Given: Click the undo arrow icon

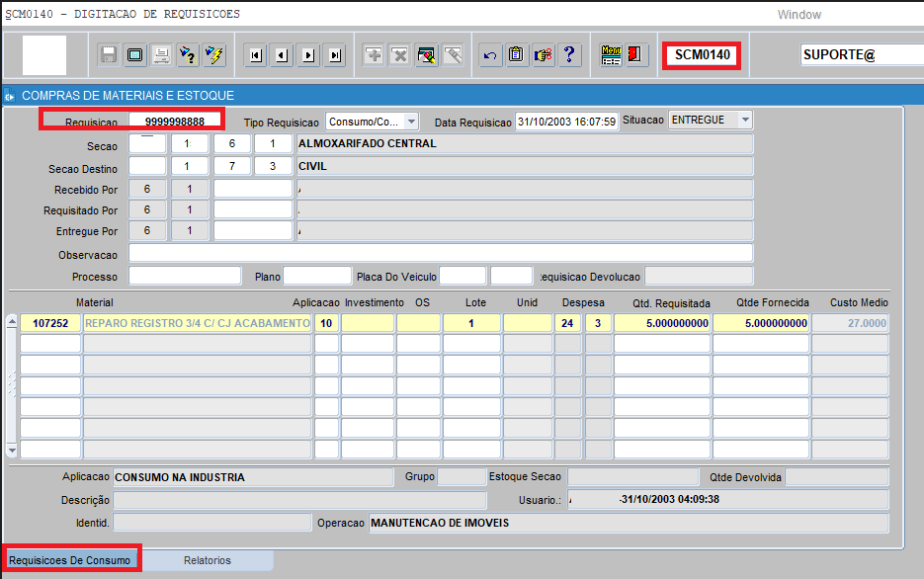Looking at the screenshot, I should (490, 55).
